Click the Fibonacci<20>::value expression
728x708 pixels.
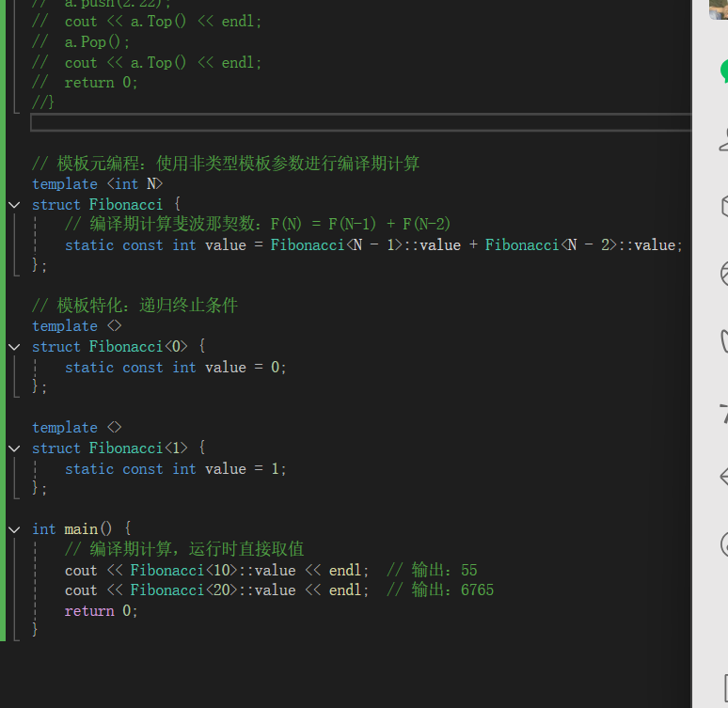pos(213,590)
